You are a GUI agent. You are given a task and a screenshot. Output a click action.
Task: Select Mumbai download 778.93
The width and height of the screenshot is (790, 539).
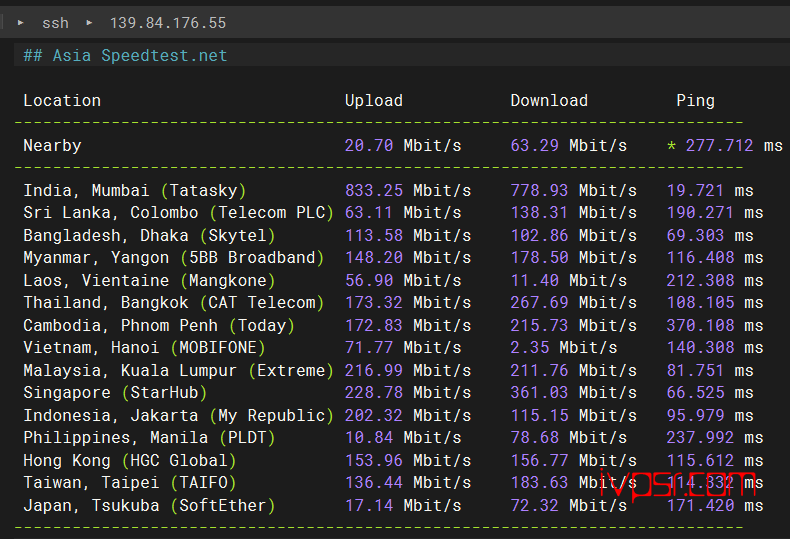click(x=539, y=190)
